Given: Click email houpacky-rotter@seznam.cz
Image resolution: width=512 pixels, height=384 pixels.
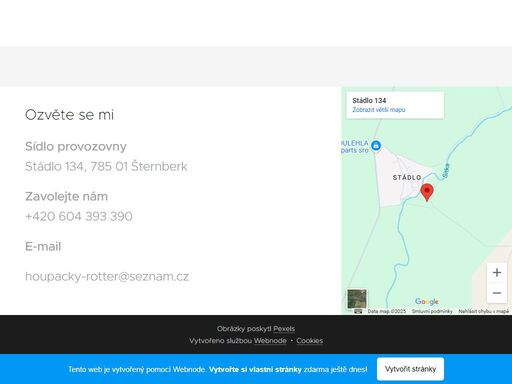Looking at the screenshot, I should click(x=107, y=277).
